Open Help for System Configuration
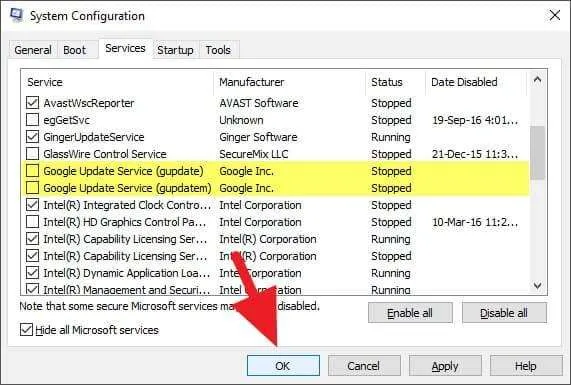The height and width of the screenshot is (385, 571). click(526, 366)
